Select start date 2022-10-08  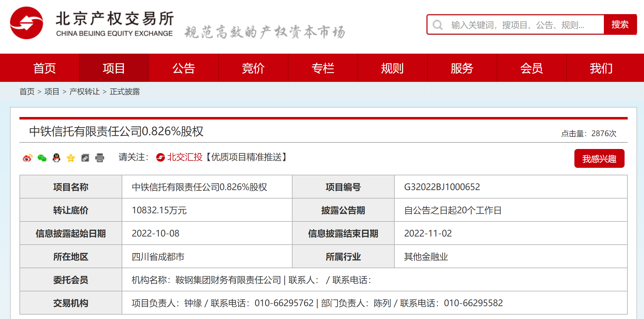(156, 233)
